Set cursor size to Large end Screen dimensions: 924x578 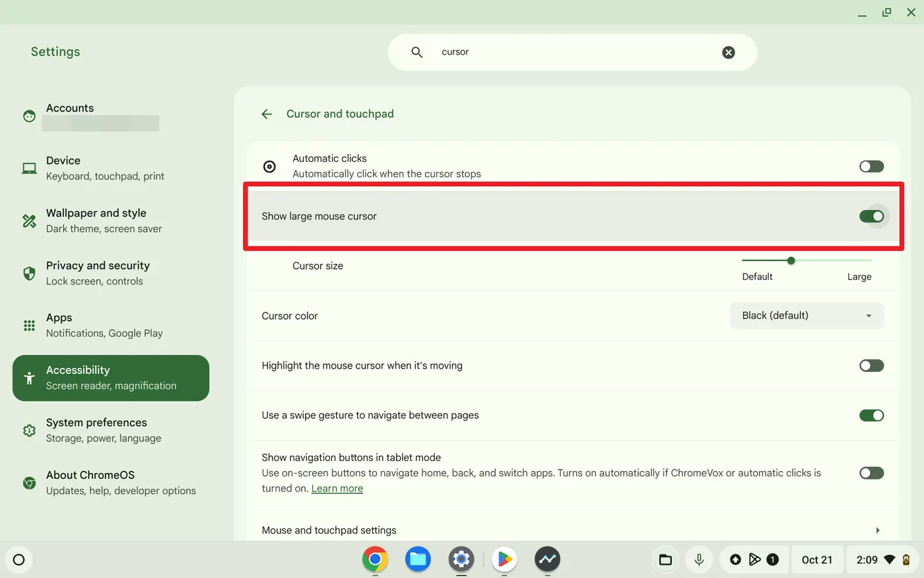click(871, 260)
